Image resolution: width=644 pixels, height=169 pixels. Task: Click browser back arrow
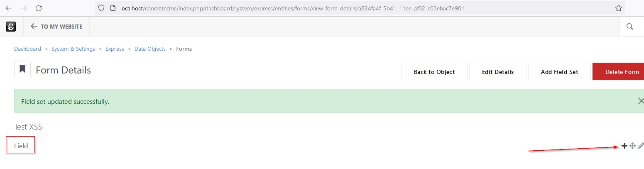point(9,8)
